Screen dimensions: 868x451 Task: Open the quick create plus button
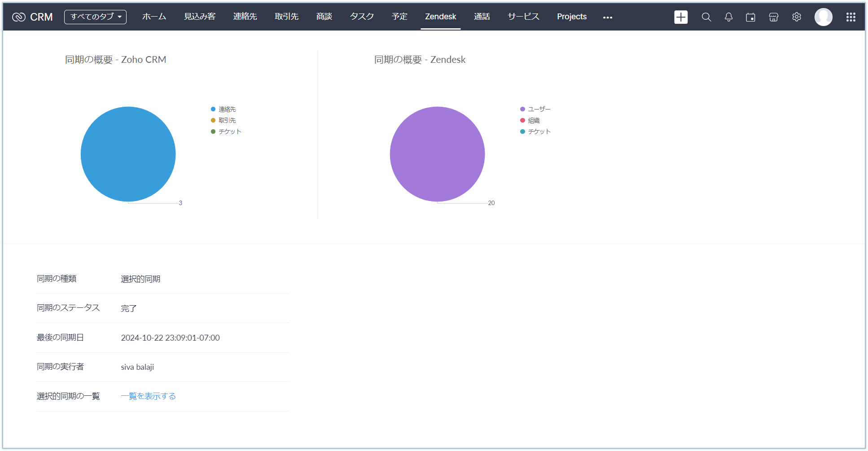point(681,17)
